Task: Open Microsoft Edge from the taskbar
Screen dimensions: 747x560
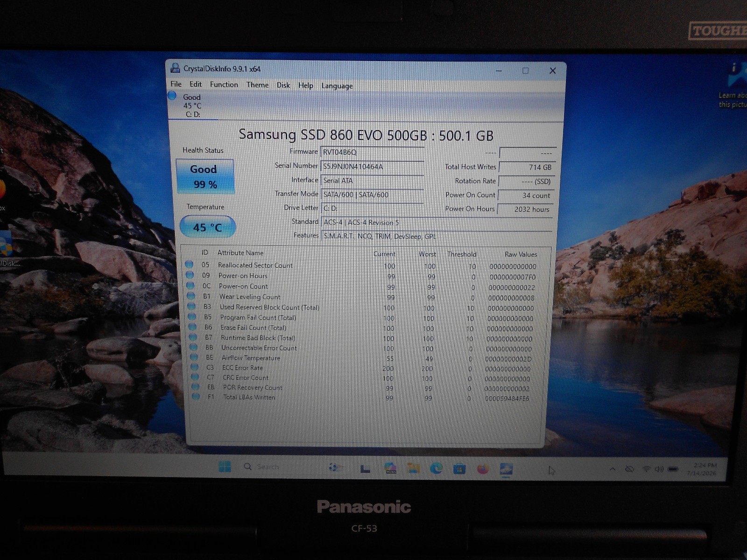Action: [436, 468]
